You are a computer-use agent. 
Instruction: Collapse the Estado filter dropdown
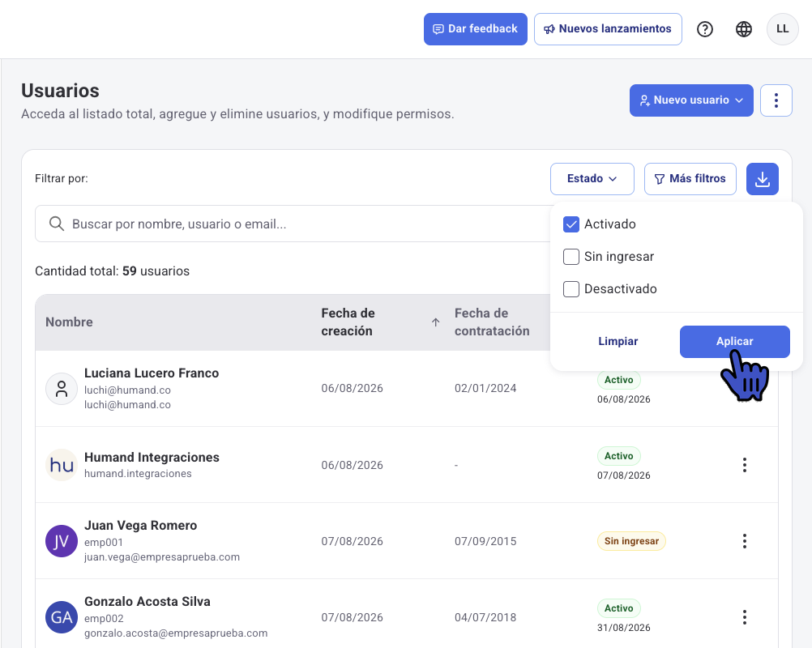(592, 179)
